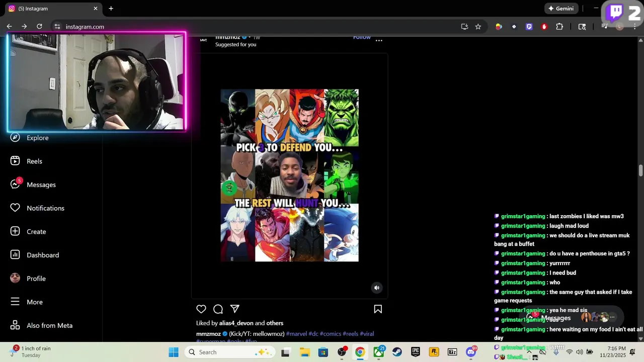Open Rockstar Games launcher from taskbar
The image size is (644, 362).
point(434,352)
